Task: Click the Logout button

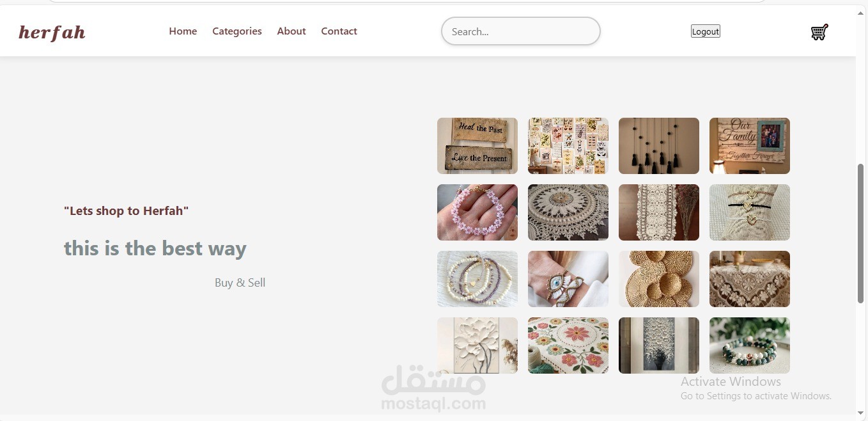Action: (x=706, y=31)
